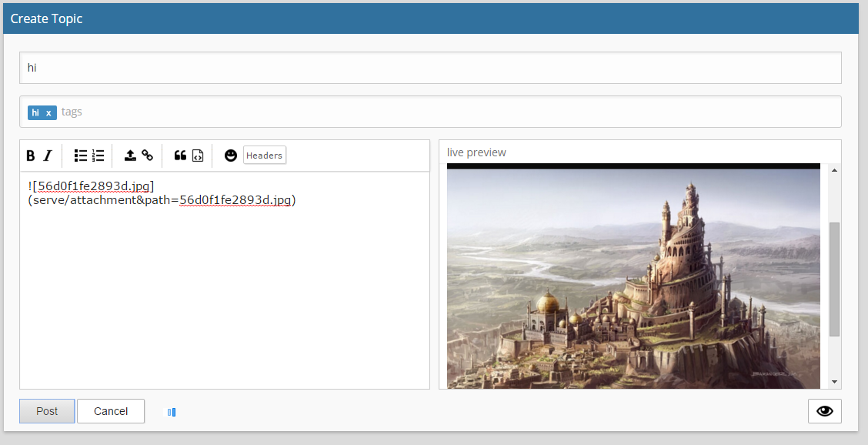Screen dimensions: 868x445
Task: Insert a numbered ordered list
Action: 98,156
